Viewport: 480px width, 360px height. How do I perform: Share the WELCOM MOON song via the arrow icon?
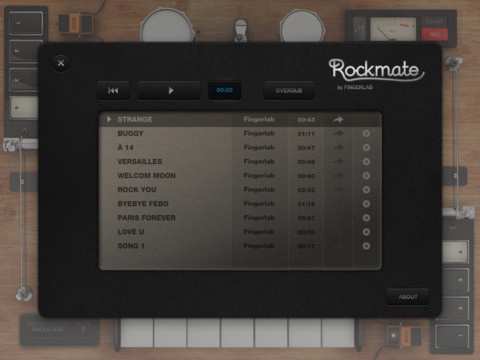(338, 175)
